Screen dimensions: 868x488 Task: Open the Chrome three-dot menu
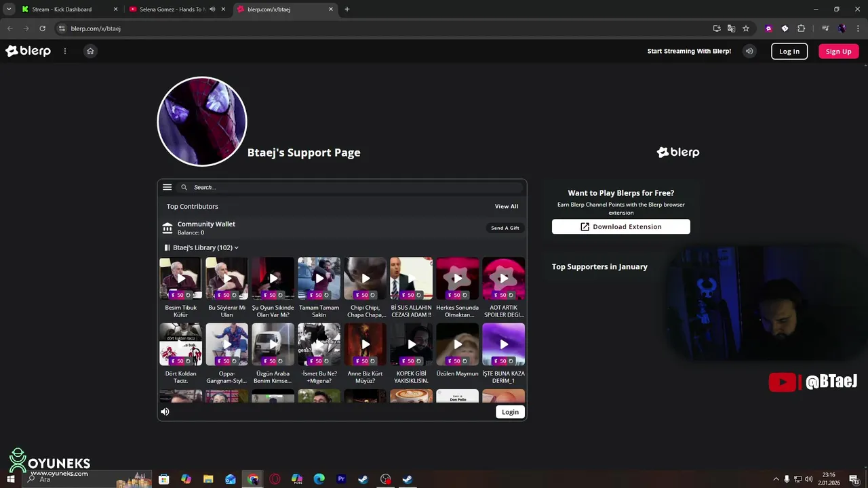858,28
